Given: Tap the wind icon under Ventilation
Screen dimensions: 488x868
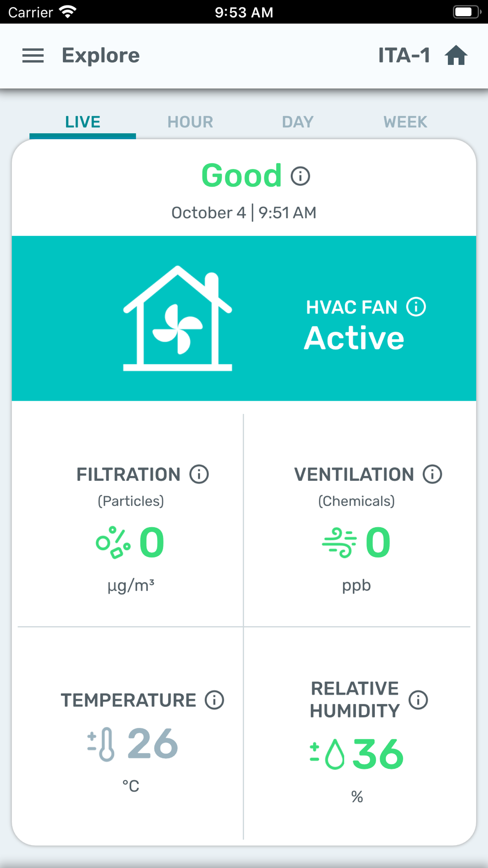Looking at the screenshot, I should pos(339,542).
